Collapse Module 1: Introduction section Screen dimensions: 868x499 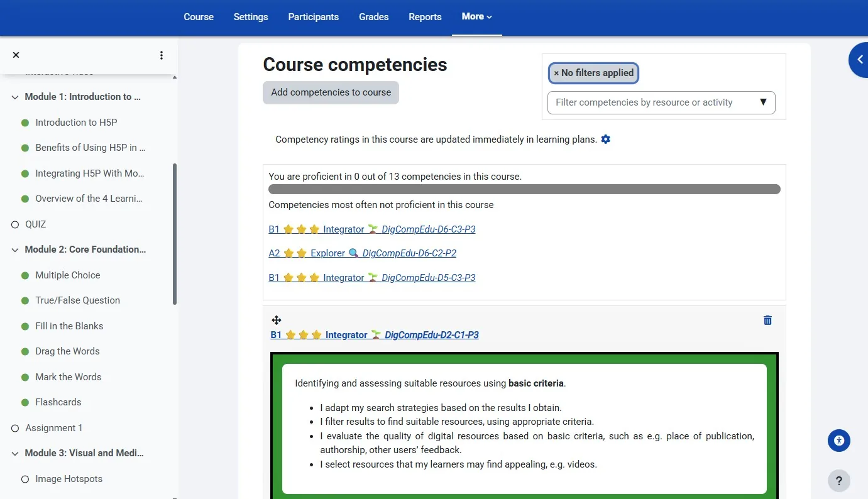[14, 96]
